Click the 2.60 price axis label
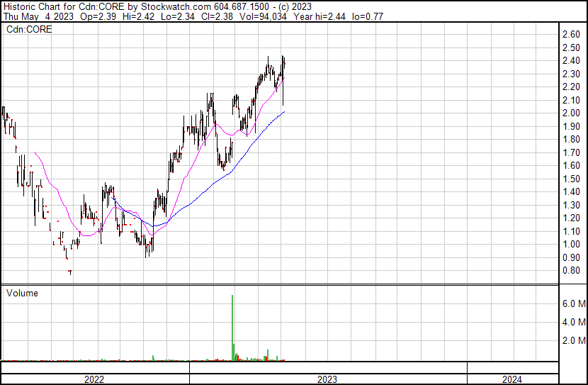 pyautogui.click(x=570, y=35)
